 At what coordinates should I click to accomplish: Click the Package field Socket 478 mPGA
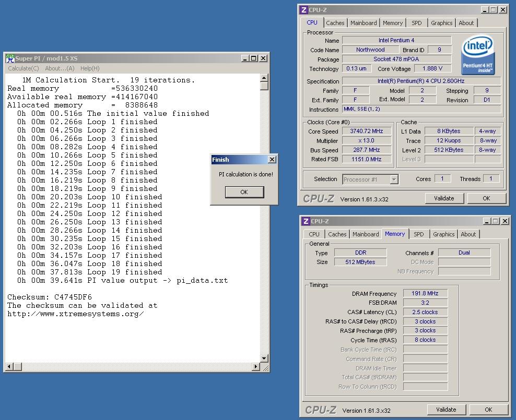(x=396, y=59)
